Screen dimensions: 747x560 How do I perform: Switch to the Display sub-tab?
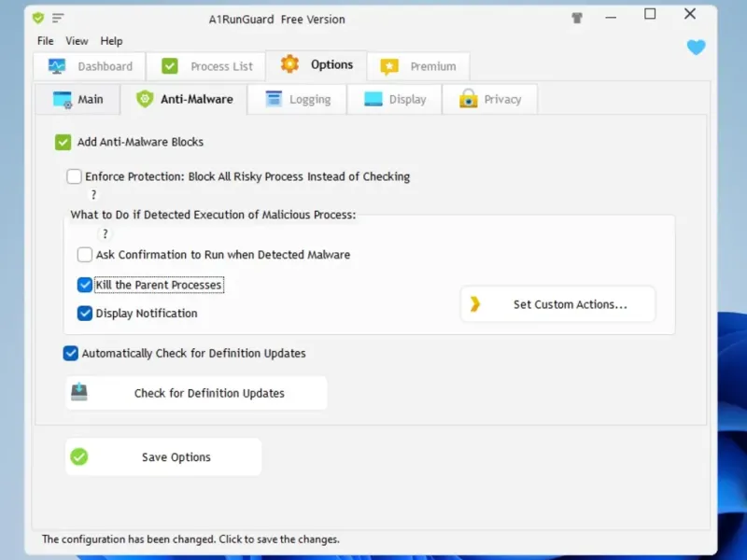tap(394, 100)
